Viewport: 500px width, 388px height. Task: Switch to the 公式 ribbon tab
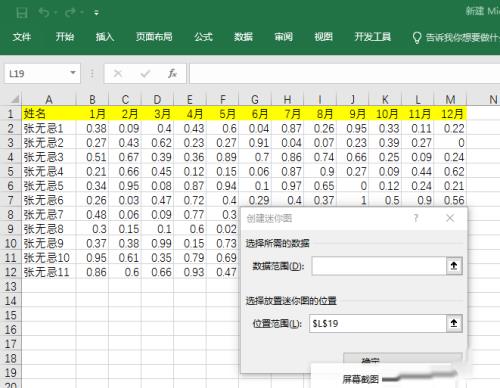[x=203, y=37]
